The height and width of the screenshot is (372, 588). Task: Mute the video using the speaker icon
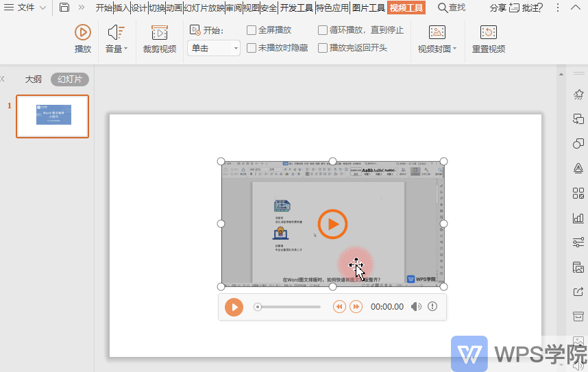416,307
